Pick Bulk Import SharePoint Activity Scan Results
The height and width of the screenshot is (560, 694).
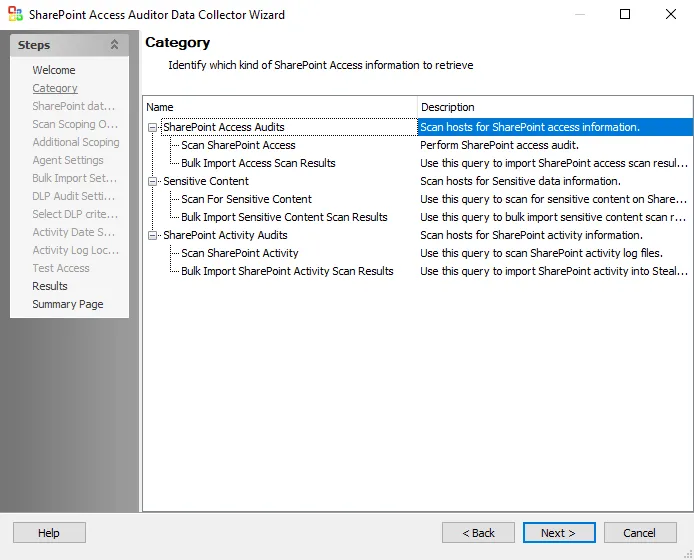[x=287, y=271]
